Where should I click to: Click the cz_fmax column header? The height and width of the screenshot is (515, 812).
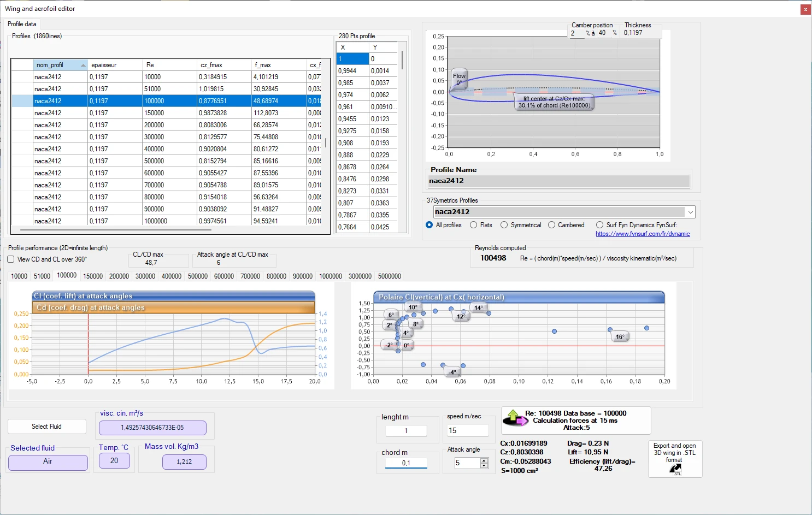(224, 65)
